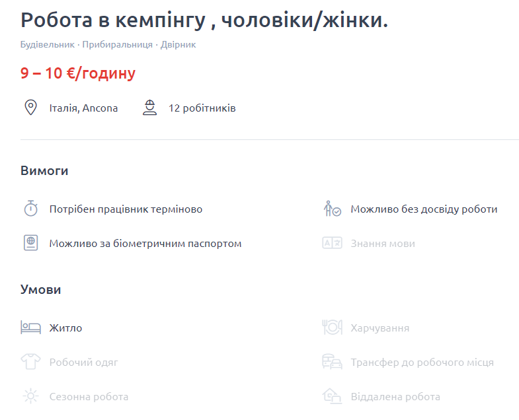Click the no-experience person icon
Viewport: 519px width, 420px height.
tap(332, 209)
